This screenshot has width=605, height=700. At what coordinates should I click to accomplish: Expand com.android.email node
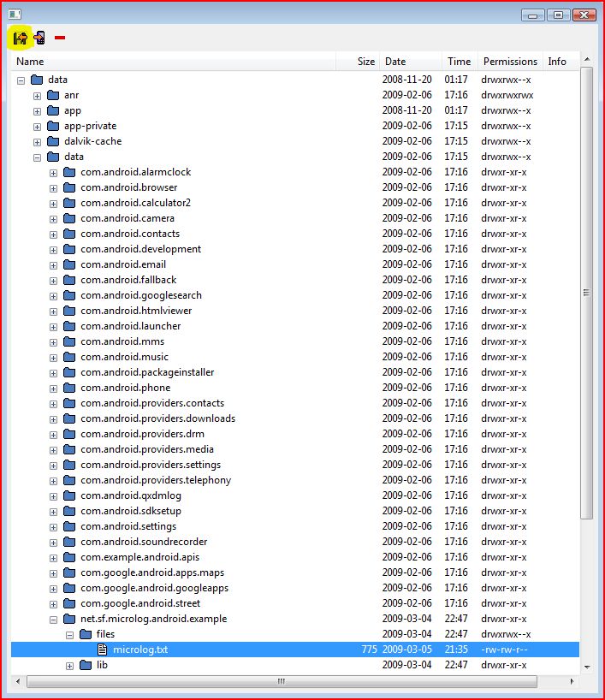coord(54,265)
